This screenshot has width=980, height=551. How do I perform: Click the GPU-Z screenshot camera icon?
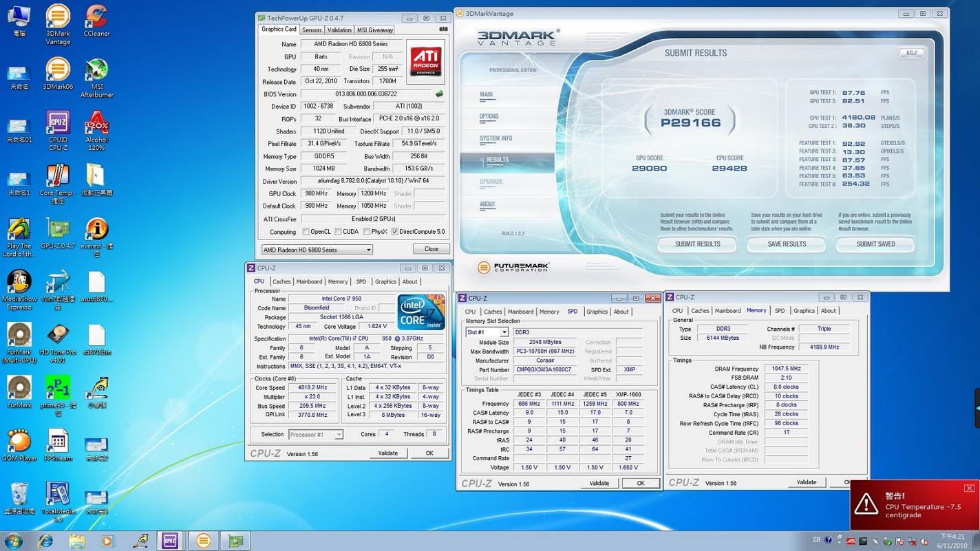(443, 30)
